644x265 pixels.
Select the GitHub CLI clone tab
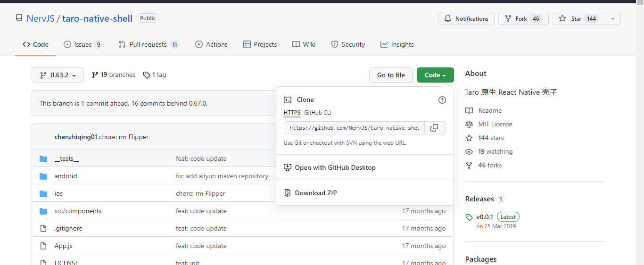[318, 113]
